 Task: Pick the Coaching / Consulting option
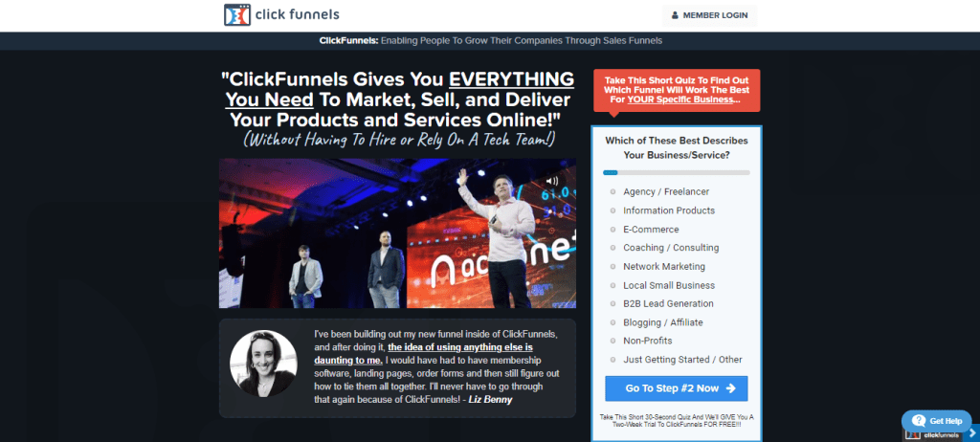tap(612, 248)
